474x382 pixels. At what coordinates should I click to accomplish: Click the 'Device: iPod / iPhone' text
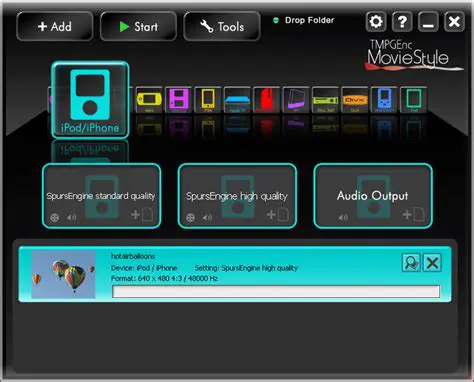(144, 268)
